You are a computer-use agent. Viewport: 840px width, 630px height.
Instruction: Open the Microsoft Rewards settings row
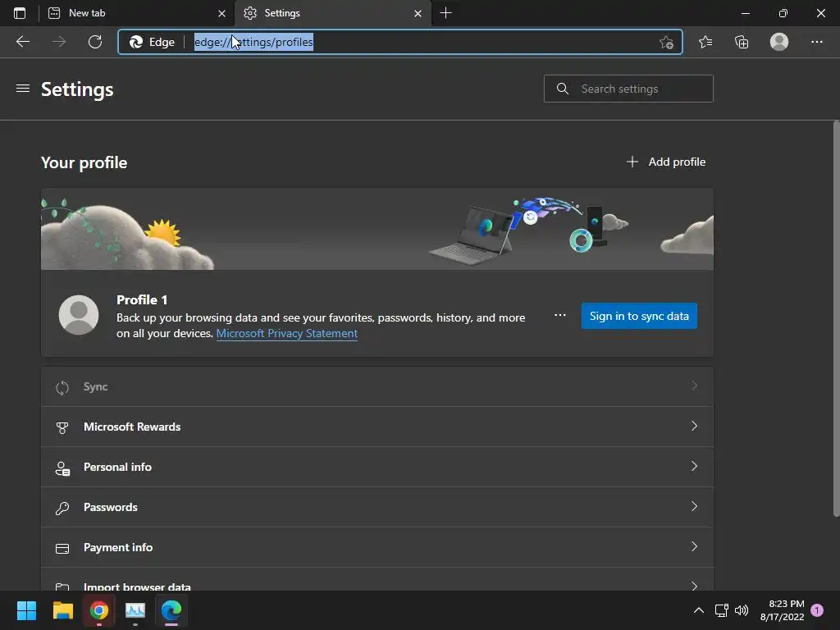tap(377, 427)
